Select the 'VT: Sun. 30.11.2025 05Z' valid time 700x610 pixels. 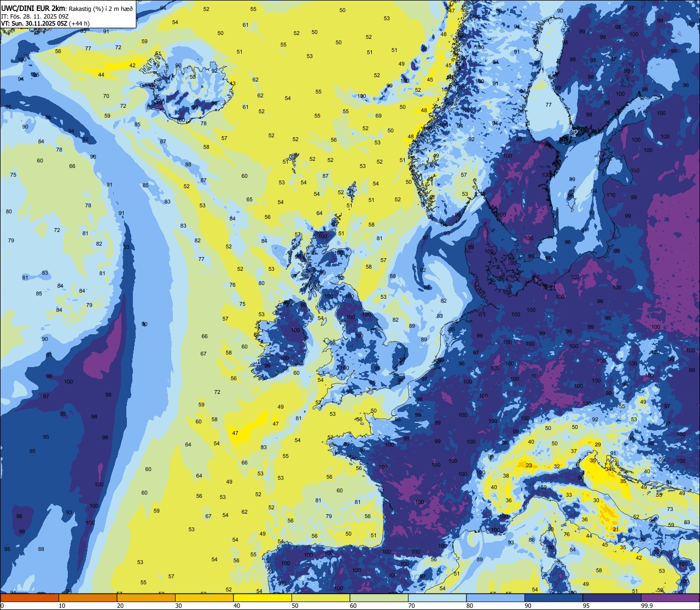click(x=34, y=24)
